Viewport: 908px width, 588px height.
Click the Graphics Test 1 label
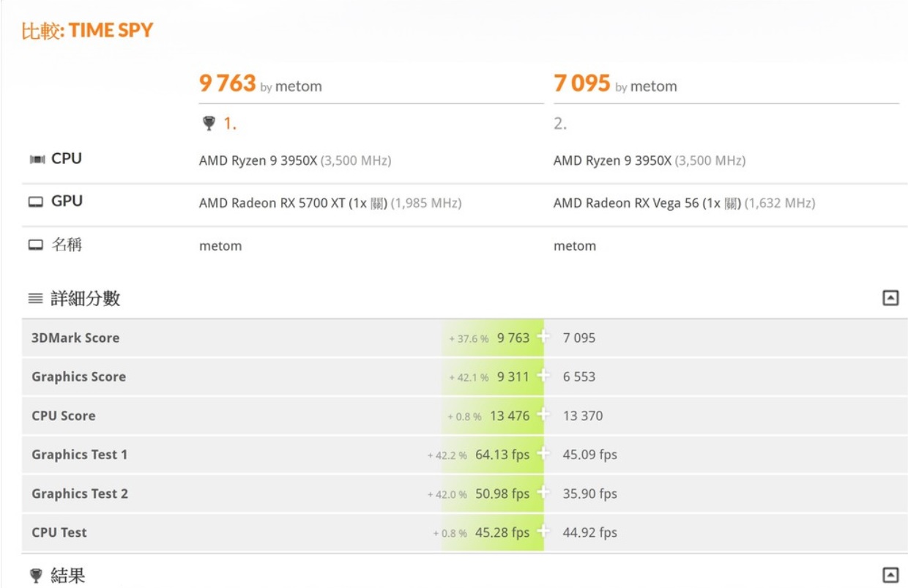coord(79,454)
